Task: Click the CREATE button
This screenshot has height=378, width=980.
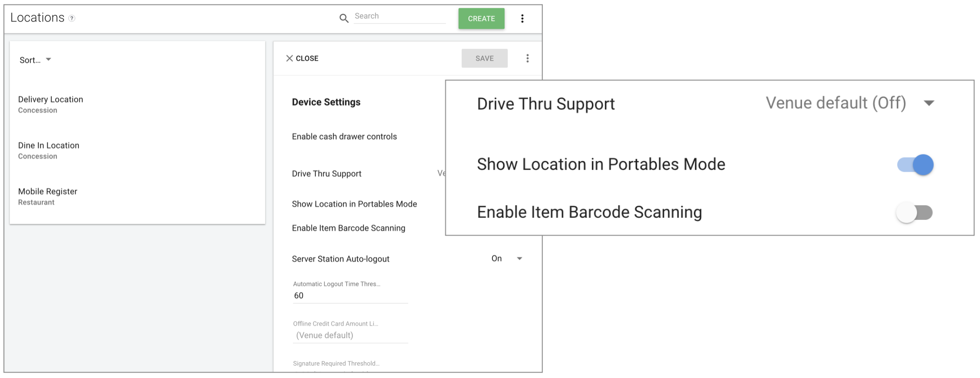Action: click(481, 18)
